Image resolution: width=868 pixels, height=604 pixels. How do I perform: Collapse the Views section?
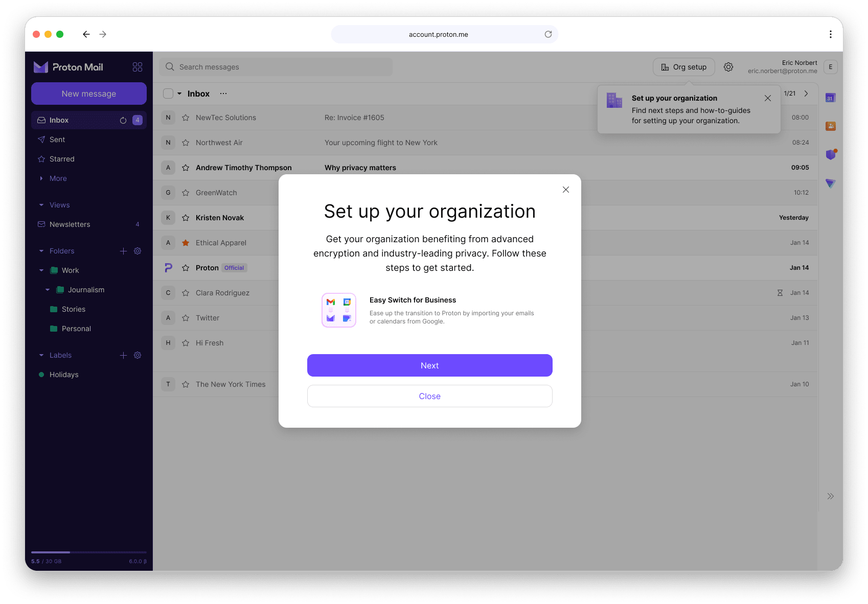point(41,205)
